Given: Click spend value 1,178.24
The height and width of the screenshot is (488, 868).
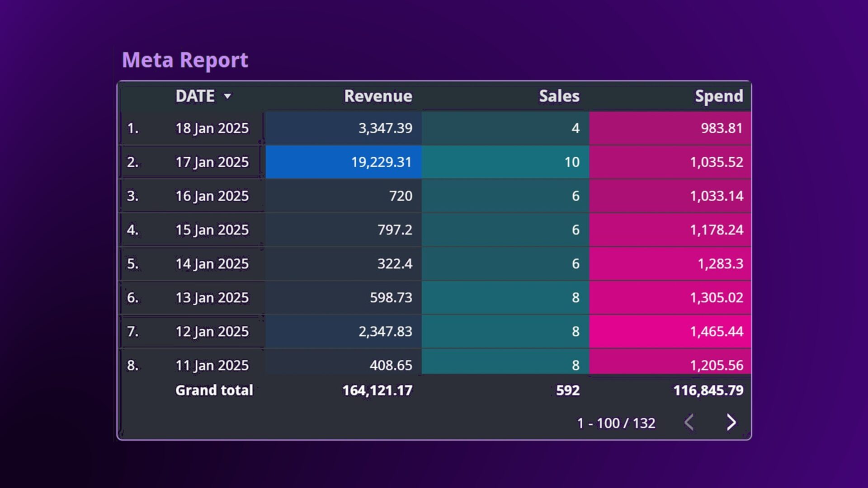Looking at the screenshot, I should 717,230.
